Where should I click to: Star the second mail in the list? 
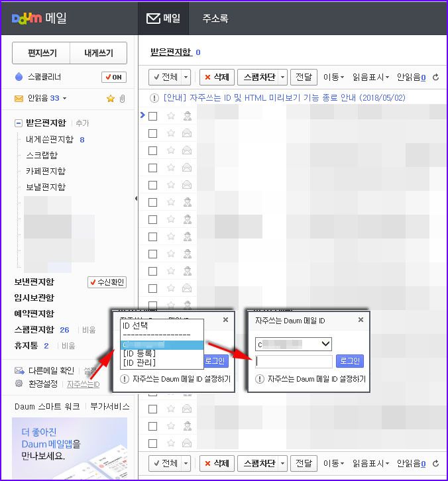(x=171, y=133)
